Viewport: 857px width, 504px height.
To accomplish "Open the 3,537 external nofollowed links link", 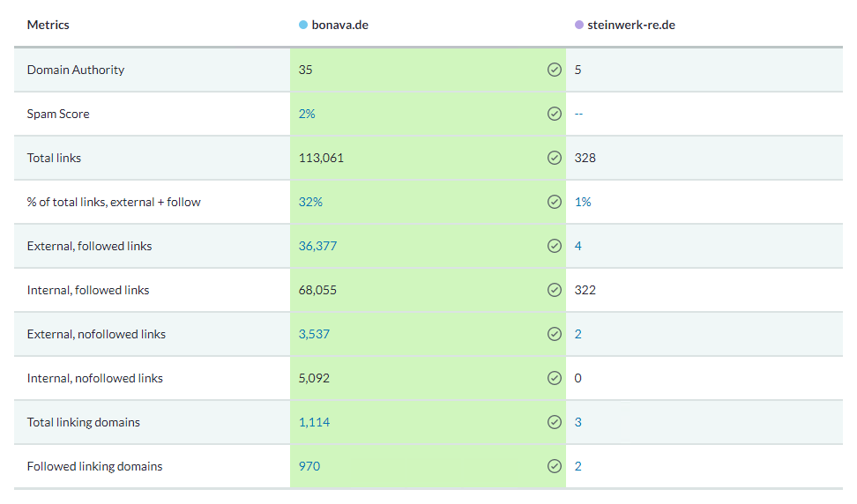I will (x=314, y=334).
